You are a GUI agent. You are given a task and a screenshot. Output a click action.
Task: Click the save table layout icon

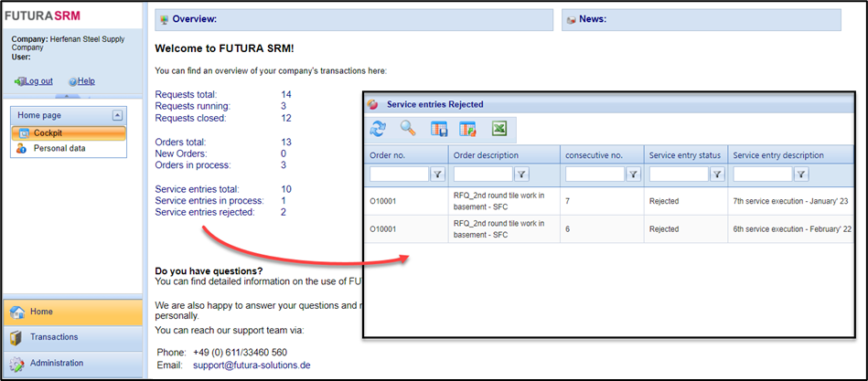tap(439, 129)
